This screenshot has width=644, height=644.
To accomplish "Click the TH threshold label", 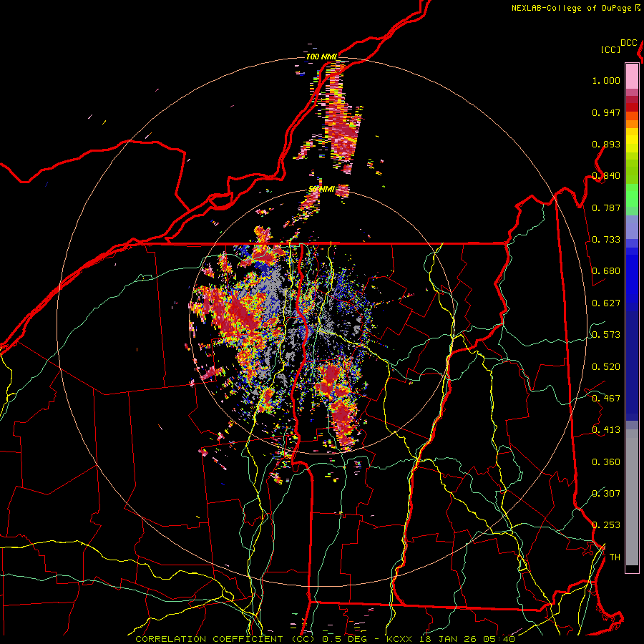I will point(615,557).
